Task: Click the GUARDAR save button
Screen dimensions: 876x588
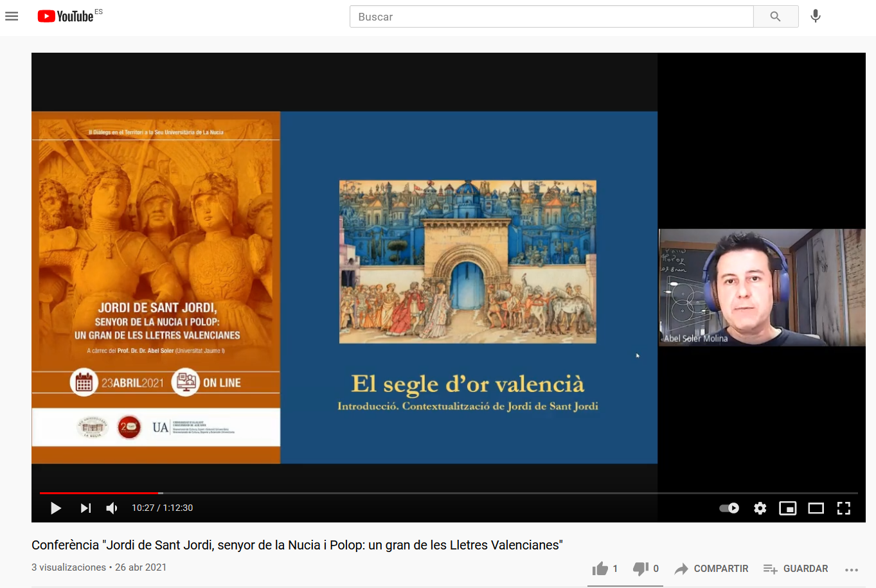Action: coord(796,569)
